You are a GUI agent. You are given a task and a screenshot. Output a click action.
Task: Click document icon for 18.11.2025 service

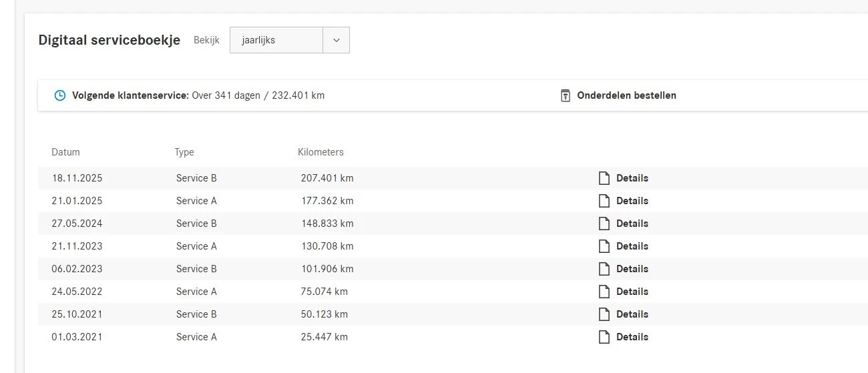pyautogui.click(x=604, y=178)
